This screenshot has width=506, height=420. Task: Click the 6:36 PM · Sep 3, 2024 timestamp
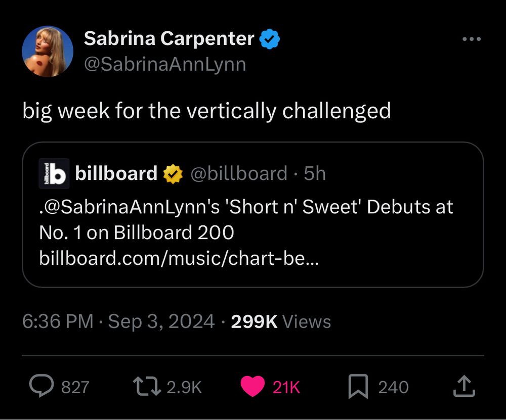(x=118, y=322)
